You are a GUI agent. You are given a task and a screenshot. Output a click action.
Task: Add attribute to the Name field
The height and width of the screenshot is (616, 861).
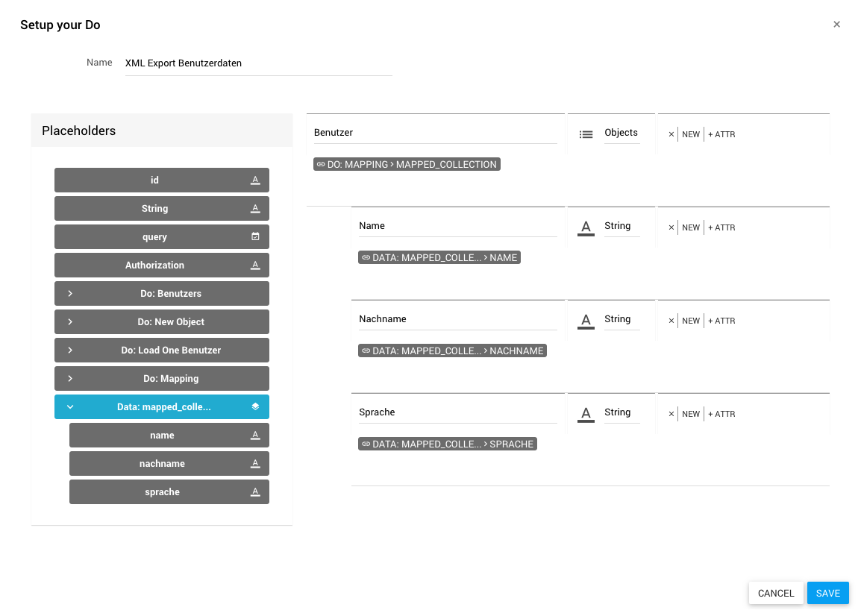click(721, 227)
